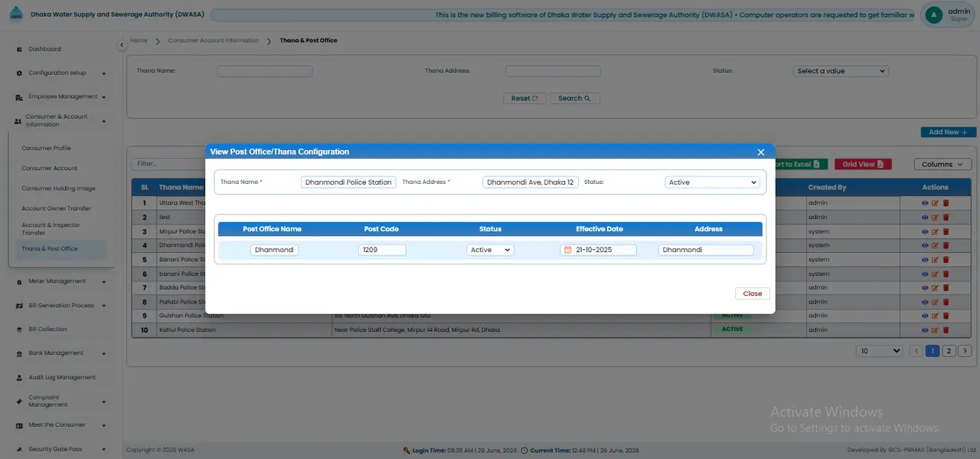980x459 pixels.
Task: Collapse the sidebar with the chevron toggle
Action: coord(122,46)
